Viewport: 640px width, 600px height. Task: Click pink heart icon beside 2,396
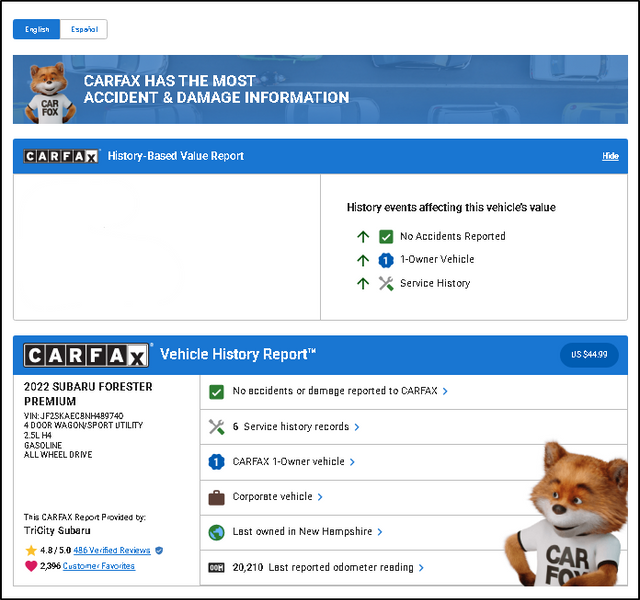tap(31, 566)
